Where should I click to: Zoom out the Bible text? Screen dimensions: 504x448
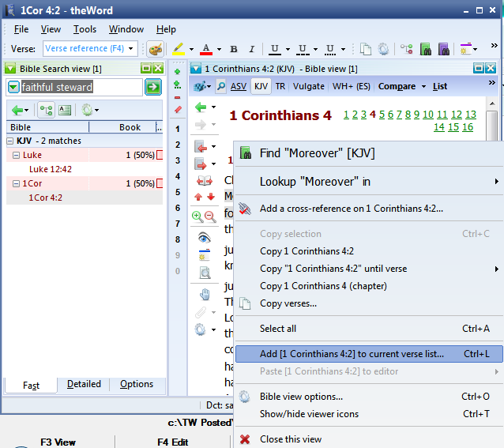(211, 217)
